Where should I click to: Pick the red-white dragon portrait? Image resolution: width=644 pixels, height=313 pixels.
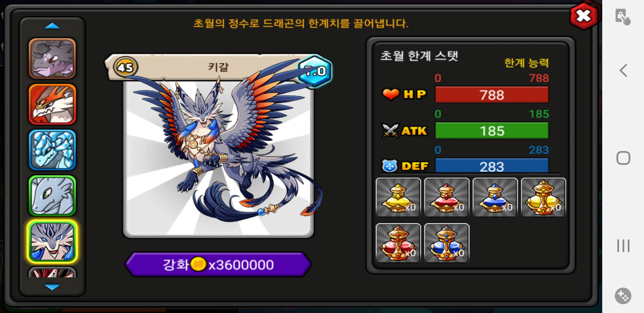(52, 104)
